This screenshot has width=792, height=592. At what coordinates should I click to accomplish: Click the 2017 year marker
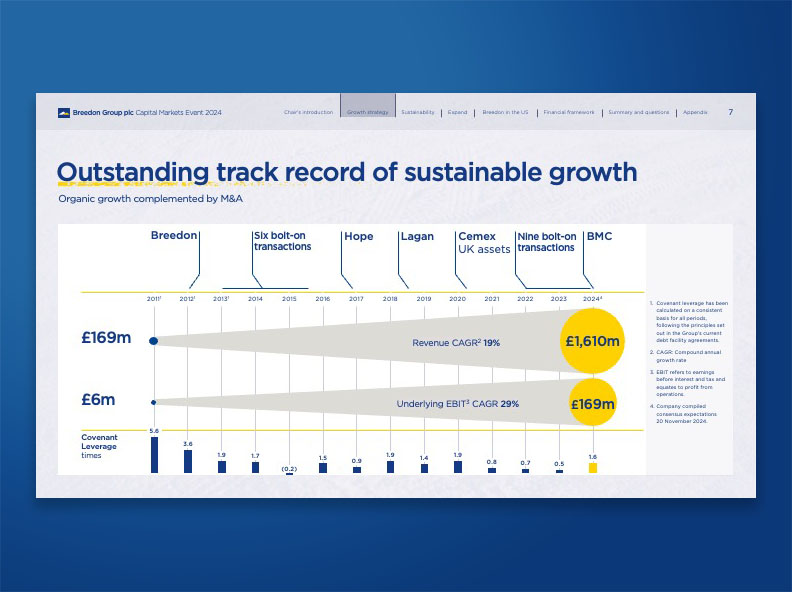(x=356, y=299)
